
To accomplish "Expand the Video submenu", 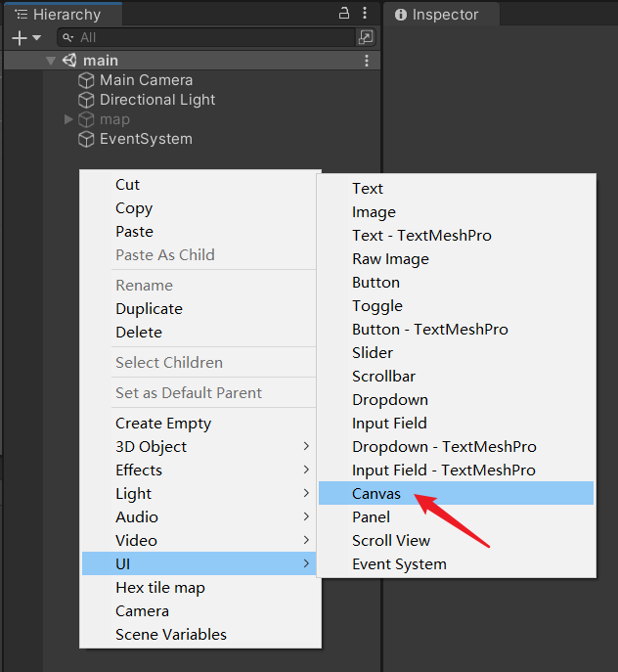I will coord(199,540).
